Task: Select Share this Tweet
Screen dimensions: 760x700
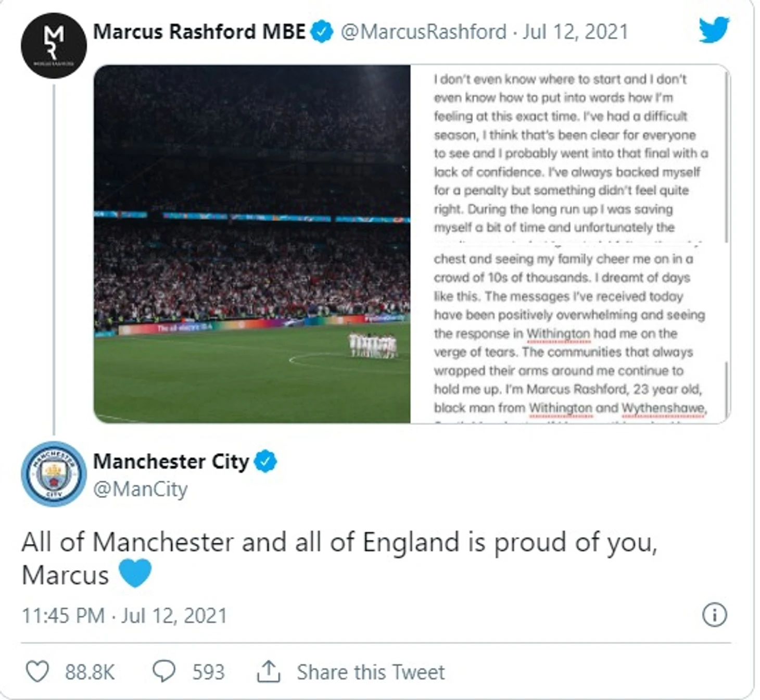Action: point(371,672)
